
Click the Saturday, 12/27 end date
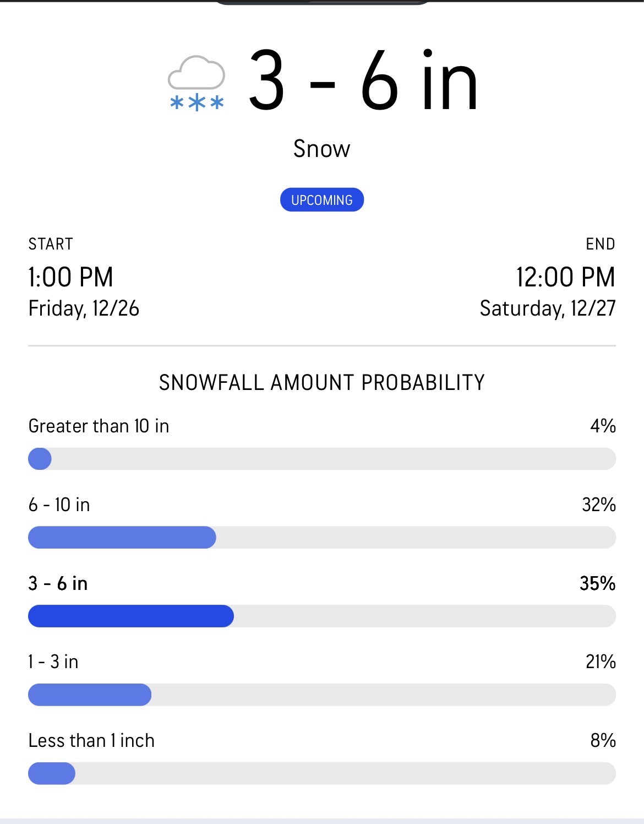pyautogui.click(x=547, y=308)
